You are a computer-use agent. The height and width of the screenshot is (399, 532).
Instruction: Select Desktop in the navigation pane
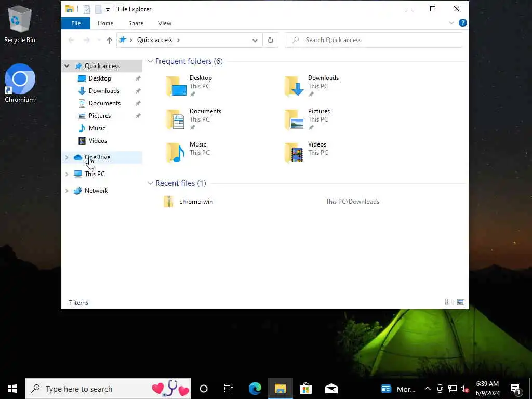point(100,78)
